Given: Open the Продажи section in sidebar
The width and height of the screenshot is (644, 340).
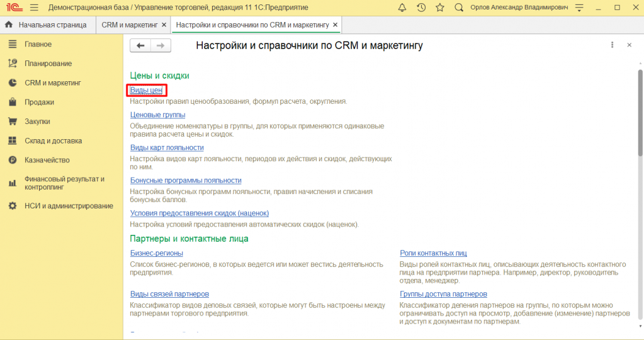Looking at the screenshot, I should [39, 102].
